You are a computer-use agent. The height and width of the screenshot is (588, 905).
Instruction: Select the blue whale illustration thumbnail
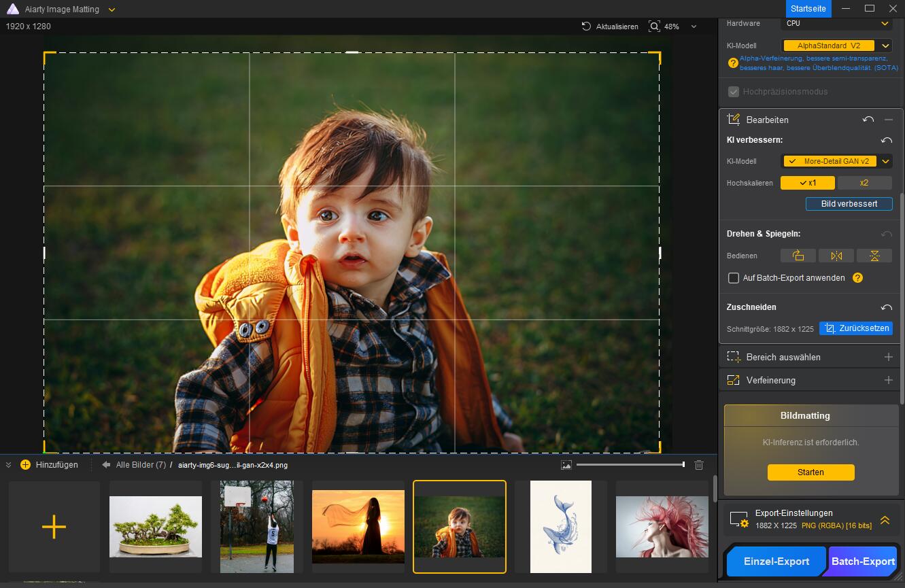click(561, 527)
